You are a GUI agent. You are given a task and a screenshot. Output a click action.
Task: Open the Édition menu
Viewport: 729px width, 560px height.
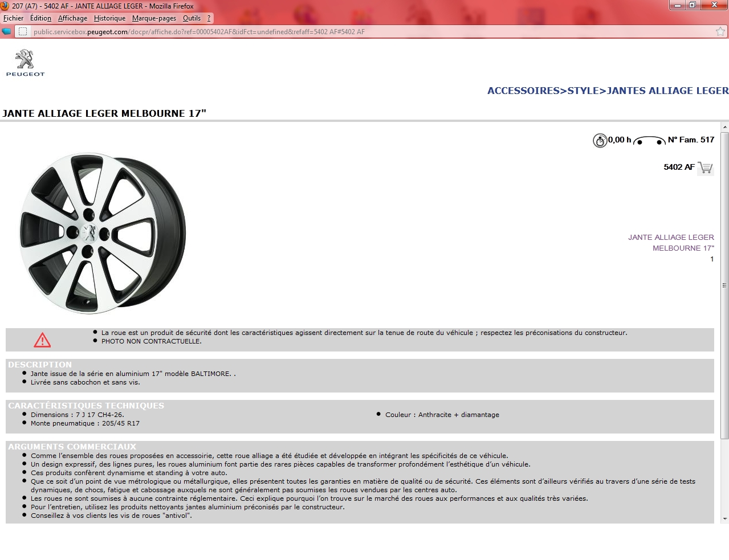pyautogui.click(x=40, y=18)
